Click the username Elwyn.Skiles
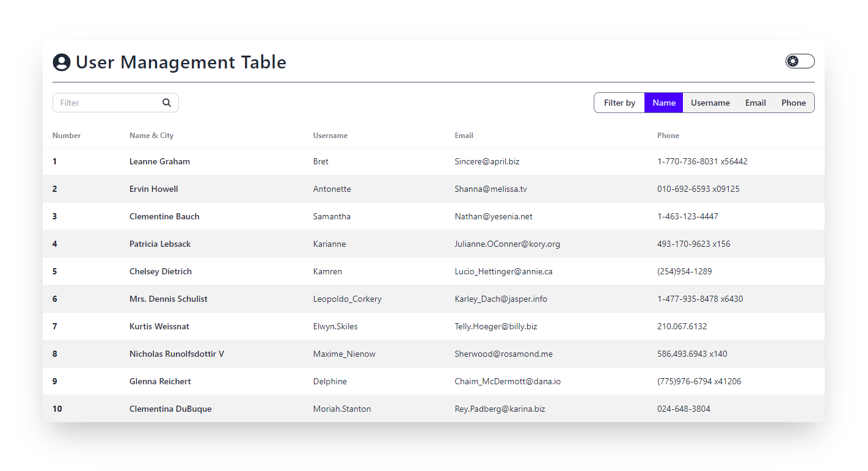This screenshot has height=471, width=868. pos(335,326)
